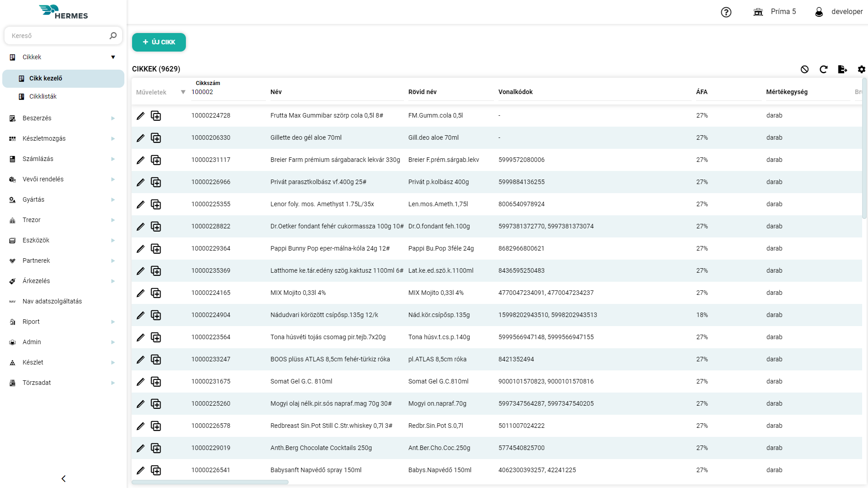The image size is (868, 488).
Task: Duplicate the Somat Gel G.C. 810ml article
Action: pyautogui.click(x=156, y=381)
